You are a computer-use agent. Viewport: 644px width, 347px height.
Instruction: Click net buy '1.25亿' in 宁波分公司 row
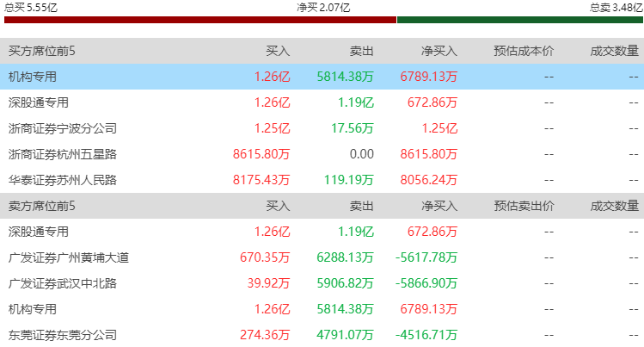pyautogui.click(x=439, y=128)
